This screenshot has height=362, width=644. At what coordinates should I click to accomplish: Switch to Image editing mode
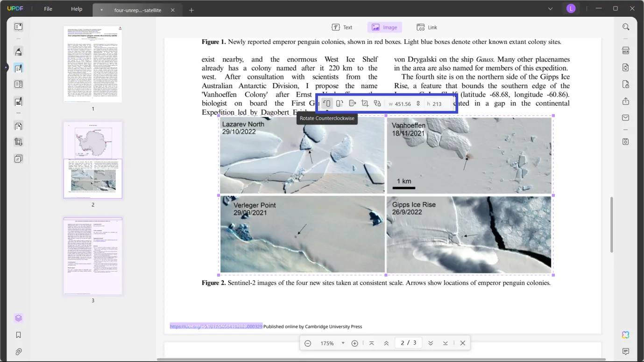[x=384, y=28]
